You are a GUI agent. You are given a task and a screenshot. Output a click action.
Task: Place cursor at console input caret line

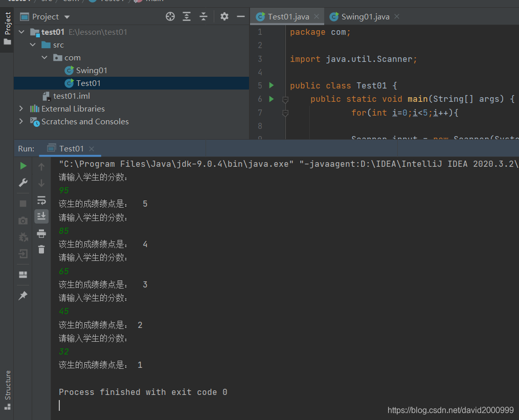(60, 406)
